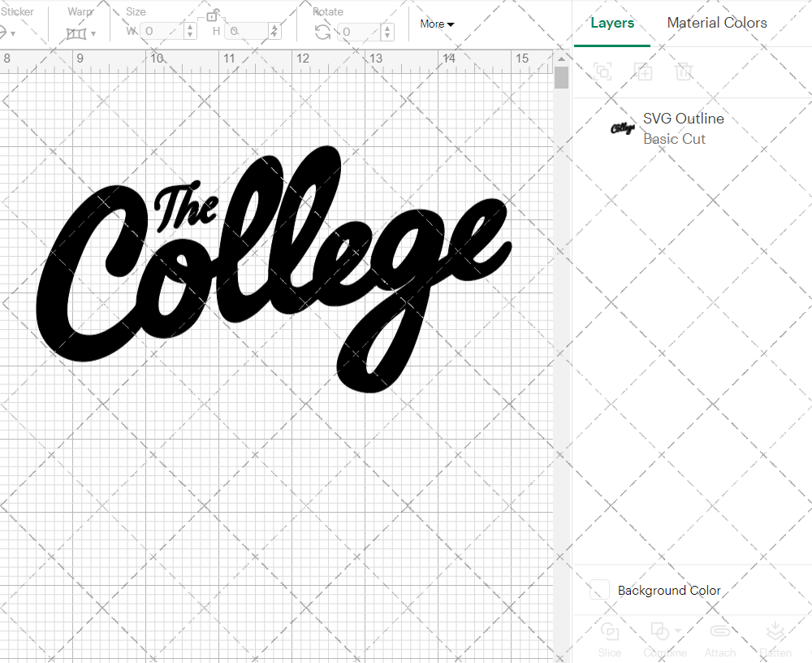
Task: Expand the Warp dropdown arrow
Action: (93, 33)
